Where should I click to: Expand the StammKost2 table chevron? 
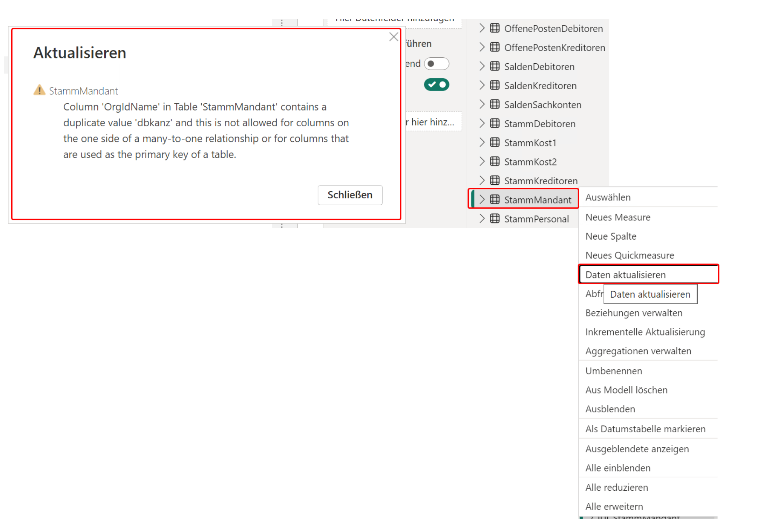pyautogui.click(x=482, y=162)
